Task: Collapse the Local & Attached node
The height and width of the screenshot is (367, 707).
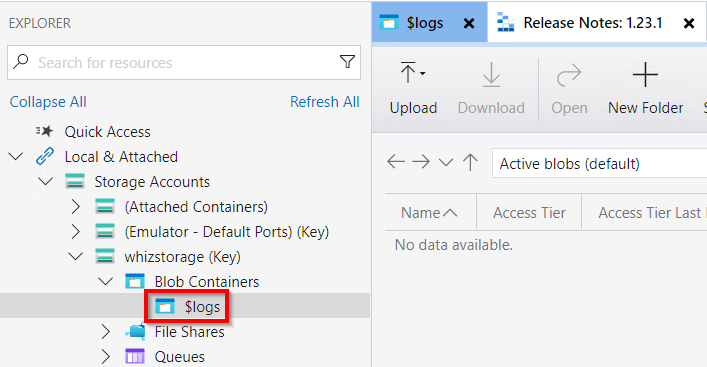Action: 16,156
